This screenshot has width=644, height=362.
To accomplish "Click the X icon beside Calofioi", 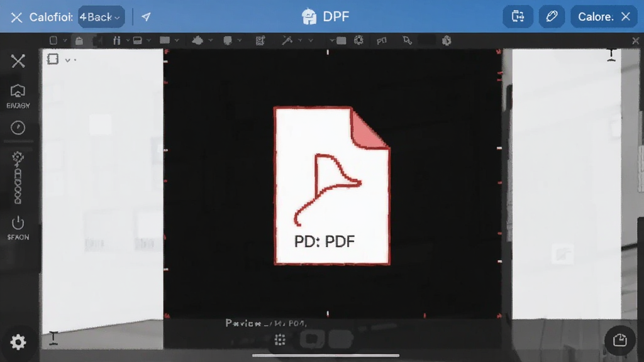I will (x=16, y=17).
